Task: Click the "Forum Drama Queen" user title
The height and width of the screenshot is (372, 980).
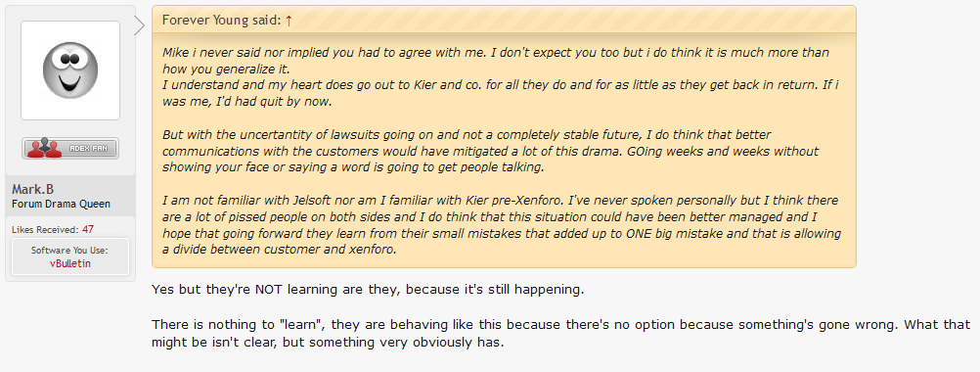Action: (62, 204)
